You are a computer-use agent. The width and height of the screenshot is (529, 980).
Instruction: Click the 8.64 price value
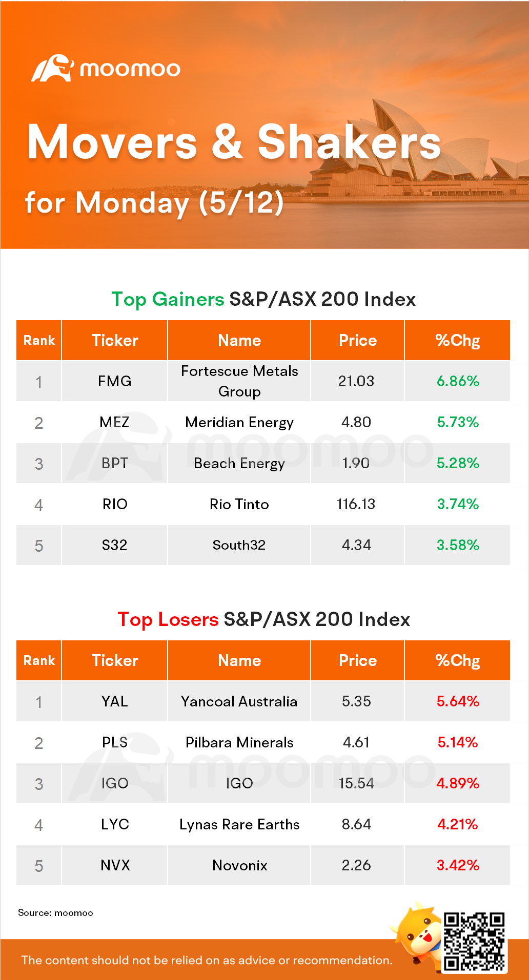(x=356, y=824)
